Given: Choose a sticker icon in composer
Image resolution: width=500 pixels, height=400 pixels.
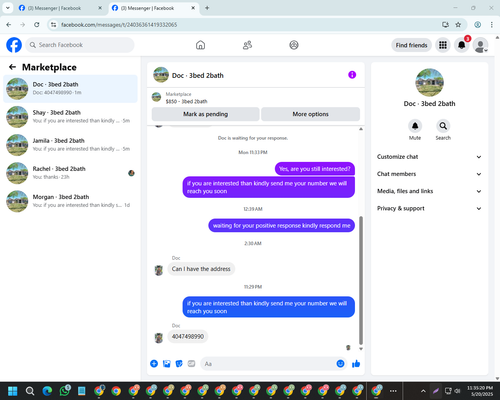Looking at the screenshot, I should click(x=179, y=364).
